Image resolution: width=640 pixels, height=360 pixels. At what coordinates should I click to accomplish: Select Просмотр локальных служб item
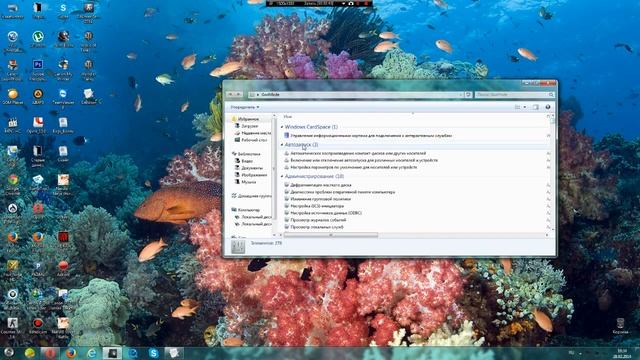click(x=314, y=227)
